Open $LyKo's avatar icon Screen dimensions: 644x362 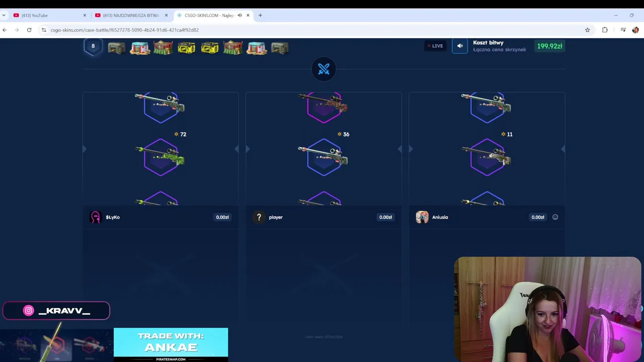[x=95, y=217]
